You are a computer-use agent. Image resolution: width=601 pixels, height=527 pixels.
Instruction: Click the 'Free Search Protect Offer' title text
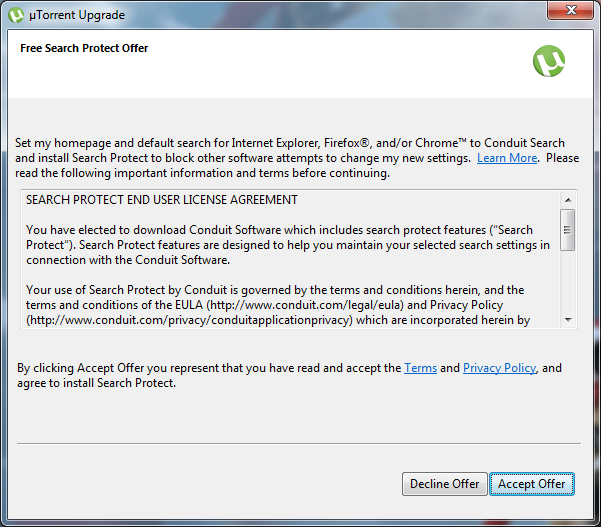tap(84, 48)
